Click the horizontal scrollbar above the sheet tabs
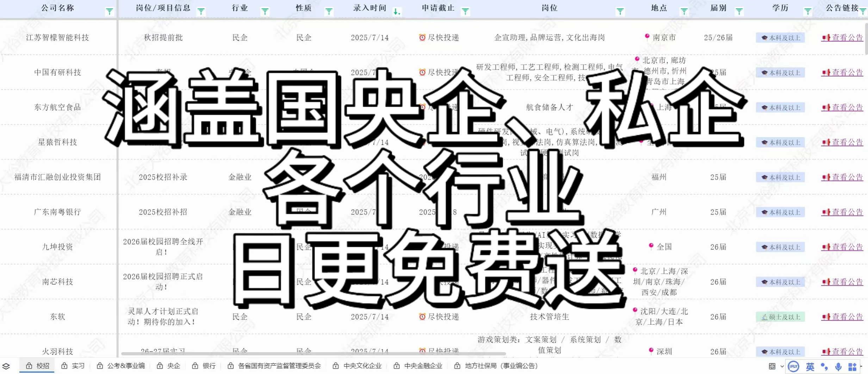The height and width of the screenshot is (374, 868). pos(314,353)
